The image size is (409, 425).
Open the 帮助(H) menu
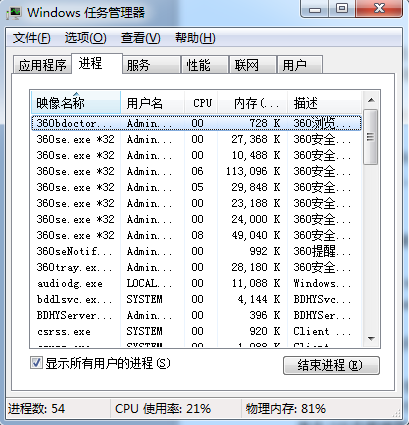195,38
